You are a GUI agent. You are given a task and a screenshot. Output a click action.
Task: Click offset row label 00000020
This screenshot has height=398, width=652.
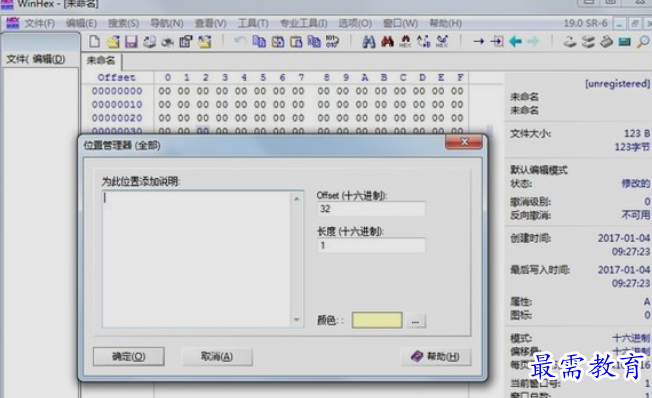(x=117, y=118)
